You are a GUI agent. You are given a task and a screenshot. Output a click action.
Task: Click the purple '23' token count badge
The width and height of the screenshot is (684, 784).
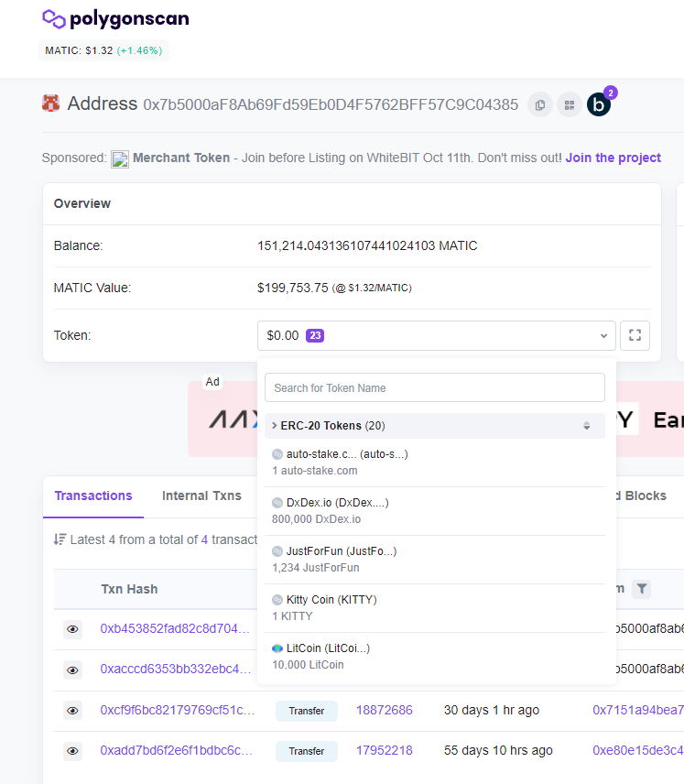315,335
